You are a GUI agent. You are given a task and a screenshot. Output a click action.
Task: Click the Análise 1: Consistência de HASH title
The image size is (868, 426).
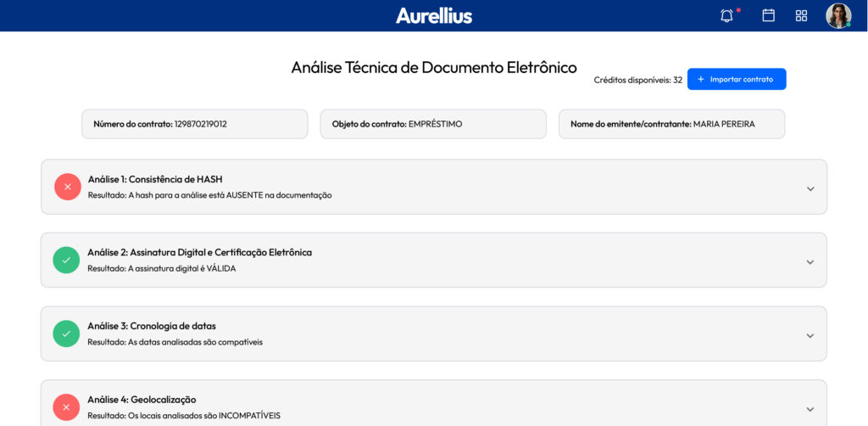[x=155, y=180]
